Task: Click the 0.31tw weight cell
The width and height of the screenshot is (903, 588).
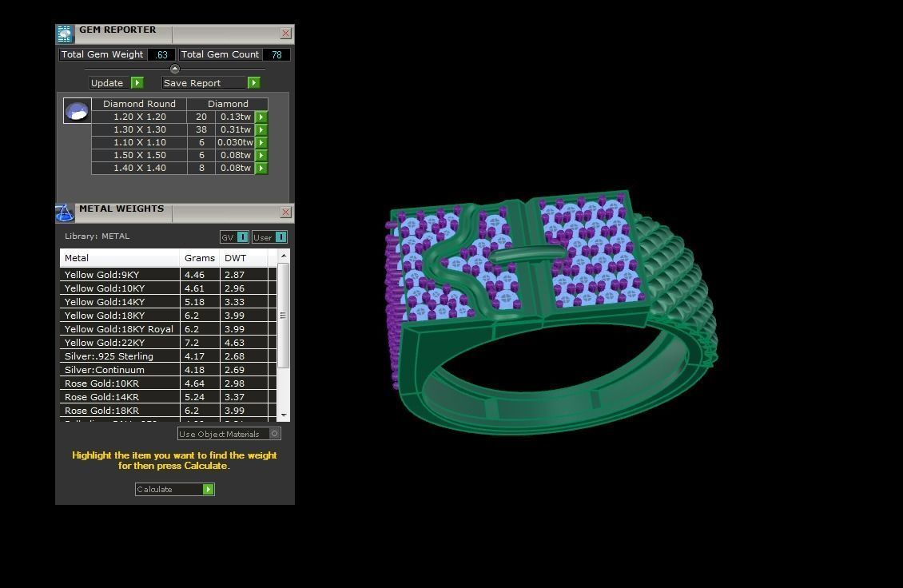Action: click(x=236, y=129)
